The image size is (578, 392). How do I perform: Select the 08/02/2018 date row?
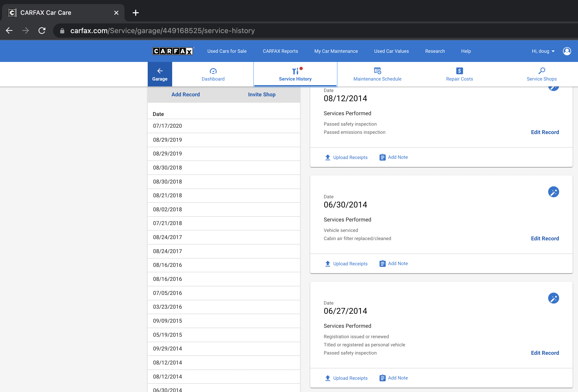(224, 210)
